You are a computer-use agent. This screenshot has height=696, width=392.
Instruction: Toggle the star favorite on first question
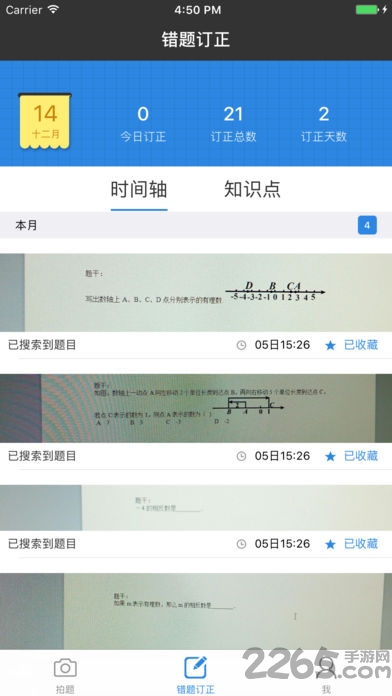tap(330, 345)
